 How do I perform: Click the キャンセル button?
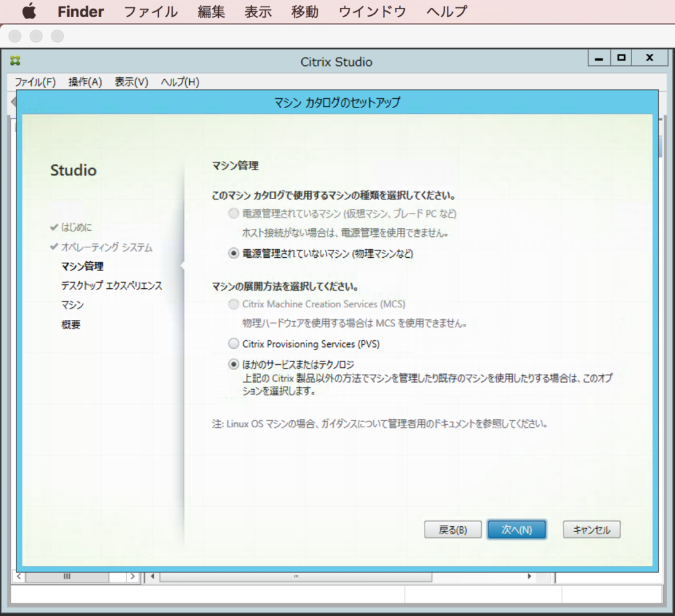(x=591, y=530)
